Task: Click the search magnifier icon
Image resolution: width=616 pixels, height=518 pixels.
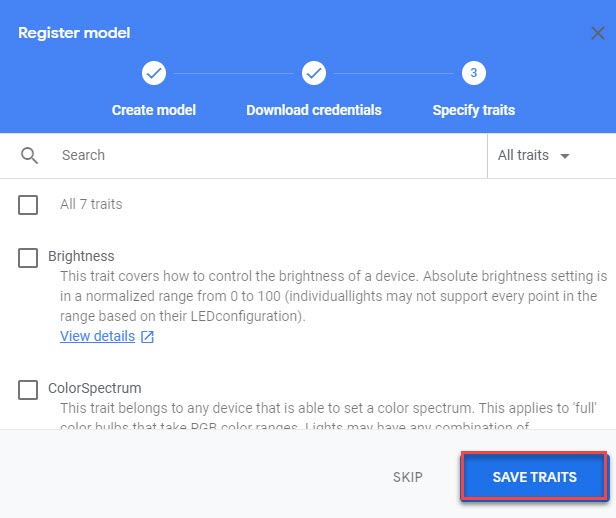Action: (x=29, y=155)
